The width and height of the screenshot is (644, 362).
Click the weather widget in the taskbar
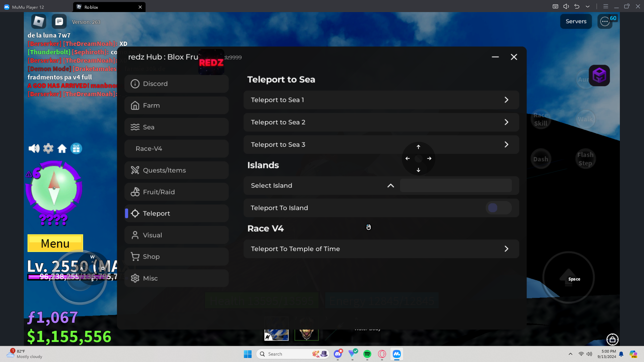click(24, 354)
